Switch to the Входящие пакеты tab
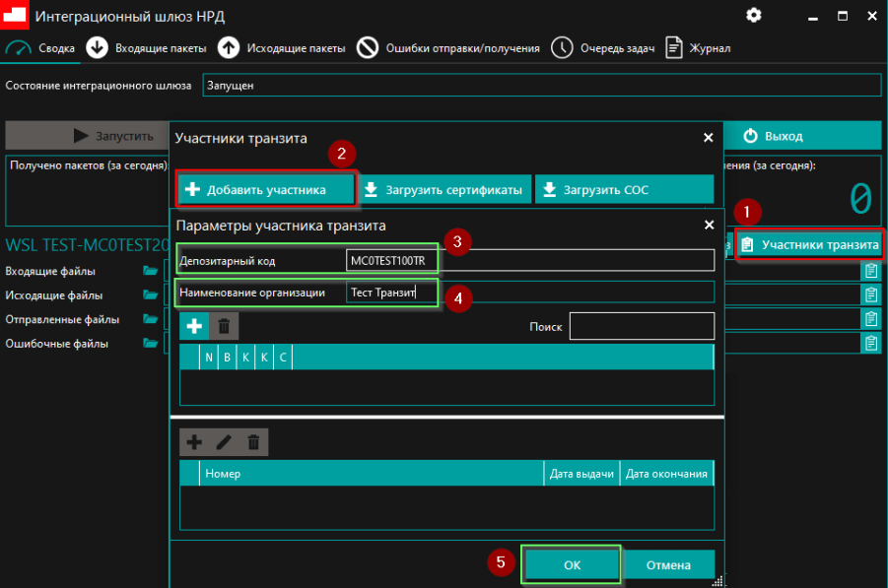 [x=147, y=48]
